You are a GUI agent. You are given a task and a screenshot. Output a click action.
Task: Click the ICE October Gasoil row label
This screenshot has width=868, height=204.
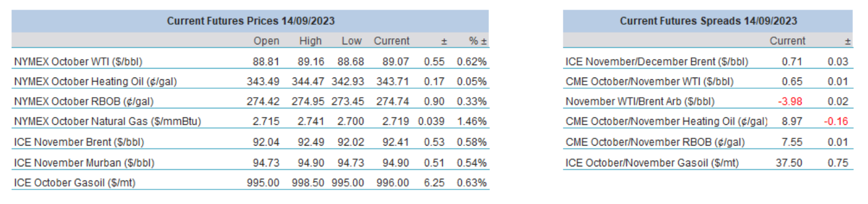(x=74, y=183)
